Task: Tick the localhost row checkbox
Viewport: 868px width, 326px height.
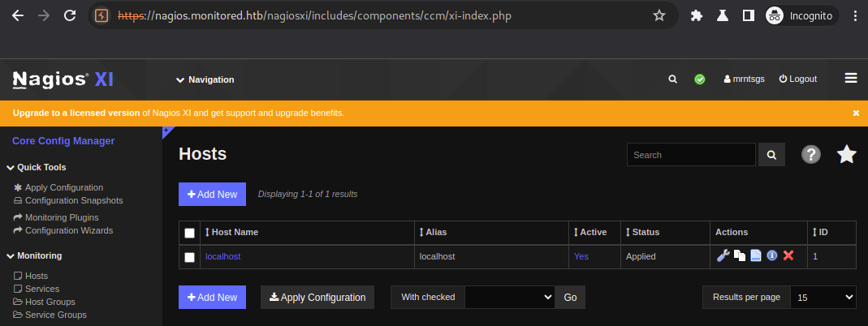Action: [189, 257]
